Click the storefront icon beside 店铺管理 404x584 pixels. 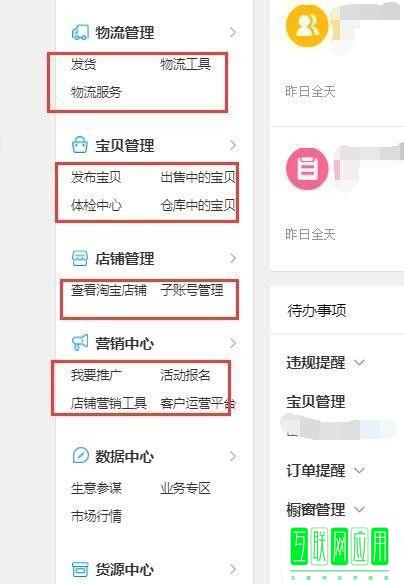click(80, 258)
